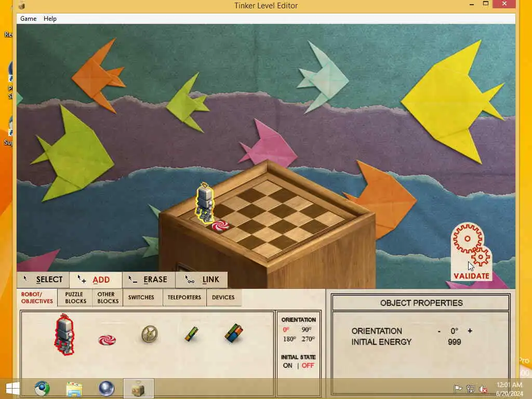Viewport: 532px width, 399px height.
Task: Open the Game menu
Action: click(x=28, y=19)
